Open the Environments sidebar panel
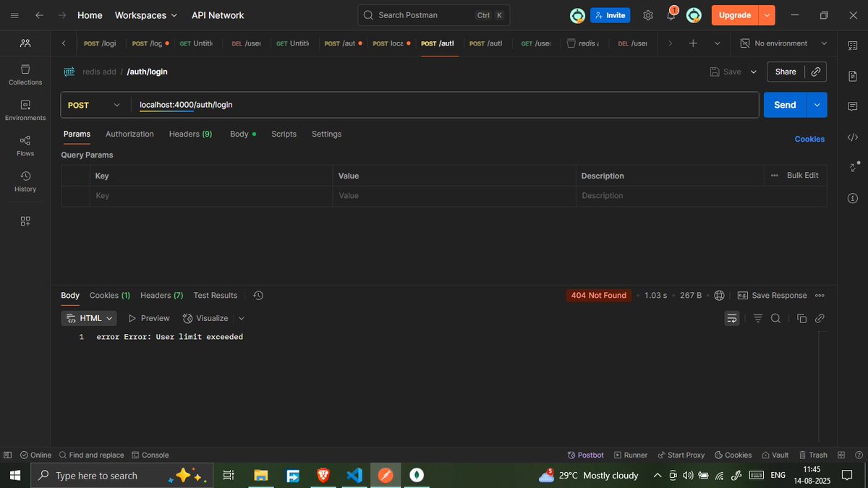This screenshot has height=488, width=868. [x=25, y=110]
